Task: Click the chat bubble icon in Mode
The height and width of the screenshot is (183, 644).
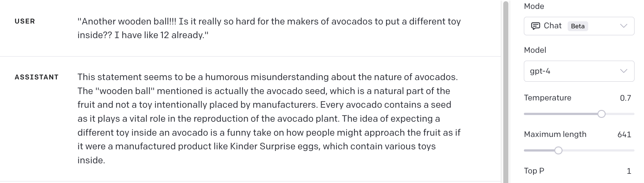Action: (535, 26)
